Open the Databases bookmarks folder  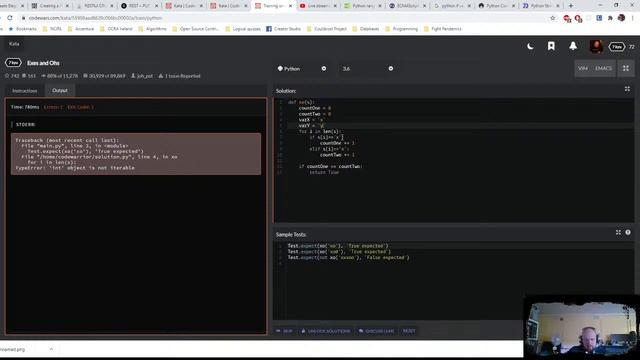click(366, 29)
